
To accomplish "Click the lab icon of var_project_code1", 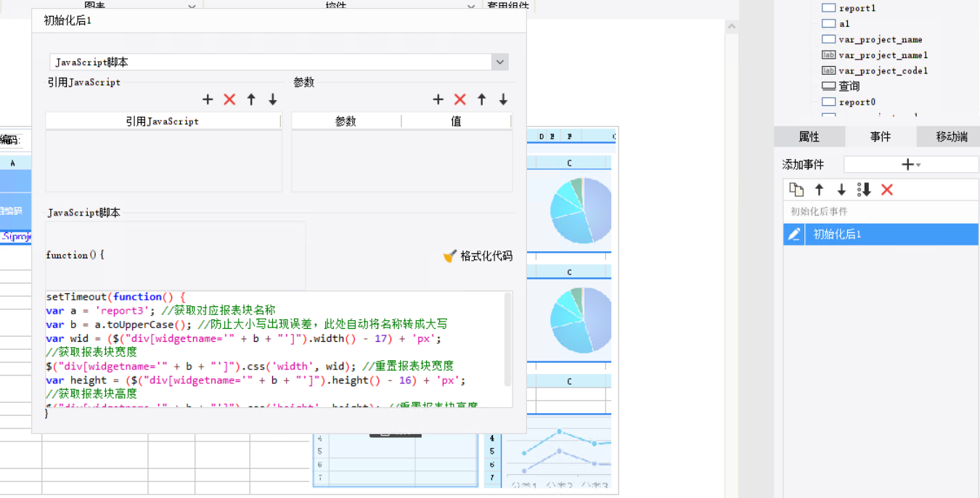I will (x=828, y=70).
